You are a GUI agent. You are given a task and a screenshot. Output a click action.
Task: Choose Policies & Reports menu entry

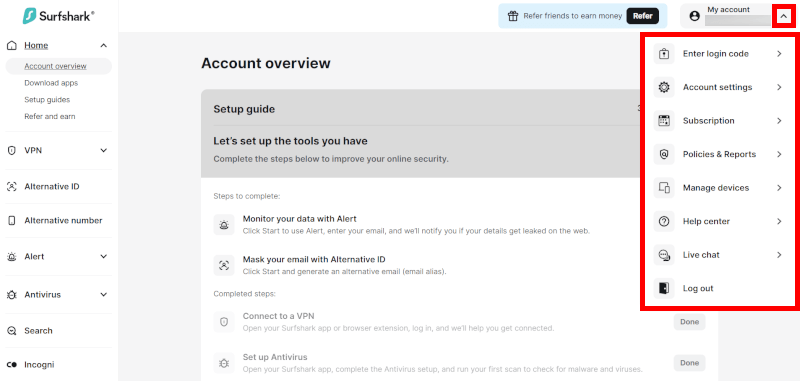pyautogui.click(x=718, y=154)
